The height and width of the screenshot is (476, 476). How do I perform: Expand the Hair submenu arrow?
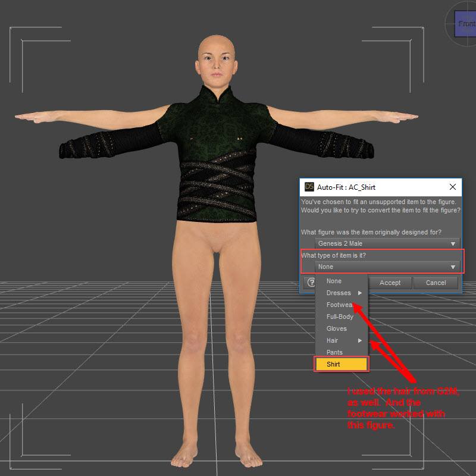pos(360,340)
